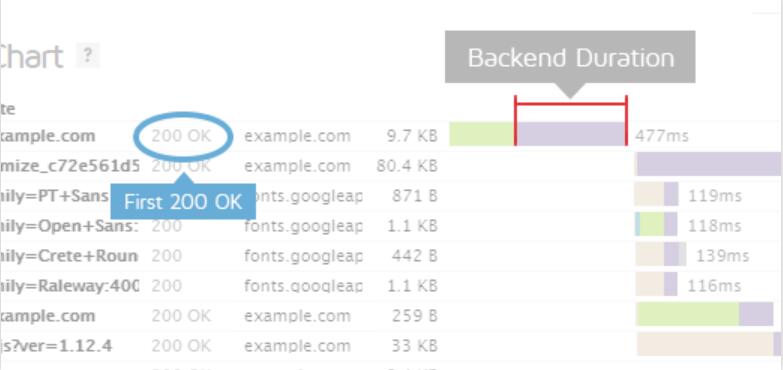Click the Backend Duration tooltip label
The height and width of the screenshot is (370, 783).
(x=570, y=57)
